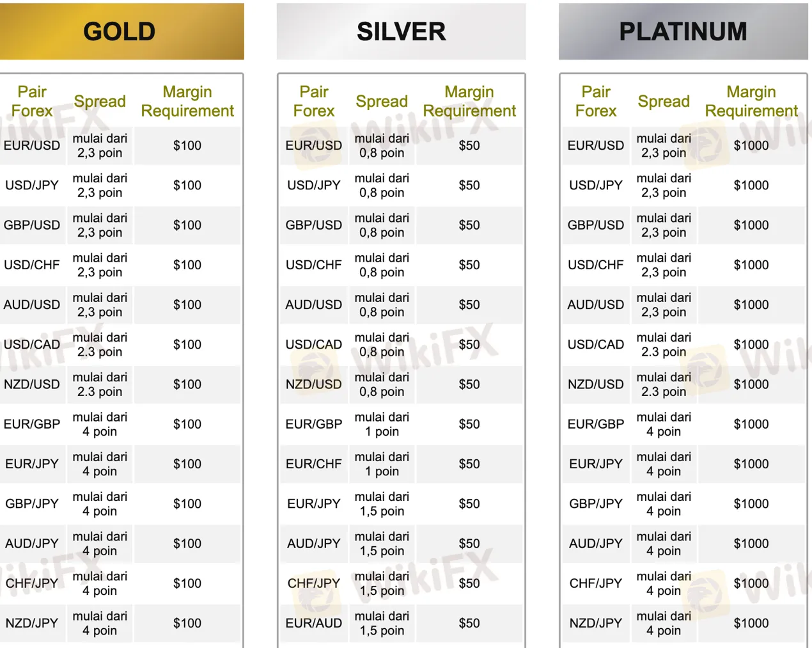Click the Pair Forex header in Gold table
Screen dimensions: 812x648
click(x=32, y=101)
